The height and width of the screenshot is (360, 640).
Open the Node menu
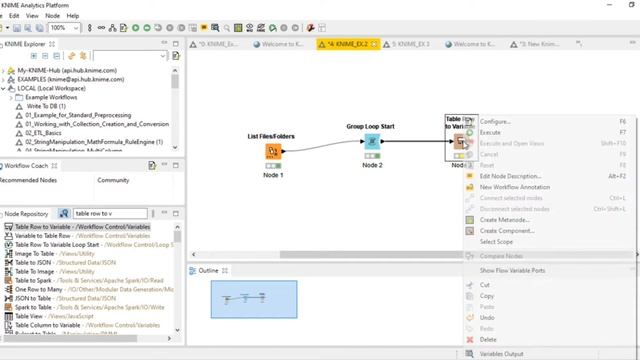[52, 16]
